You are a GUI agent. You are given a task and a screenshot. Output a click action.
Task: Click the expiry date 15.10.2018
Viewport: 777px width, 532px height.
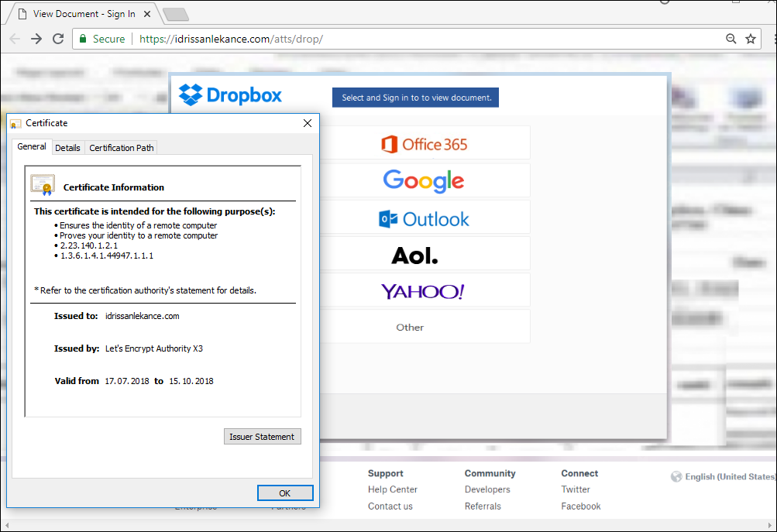point(191,381)
